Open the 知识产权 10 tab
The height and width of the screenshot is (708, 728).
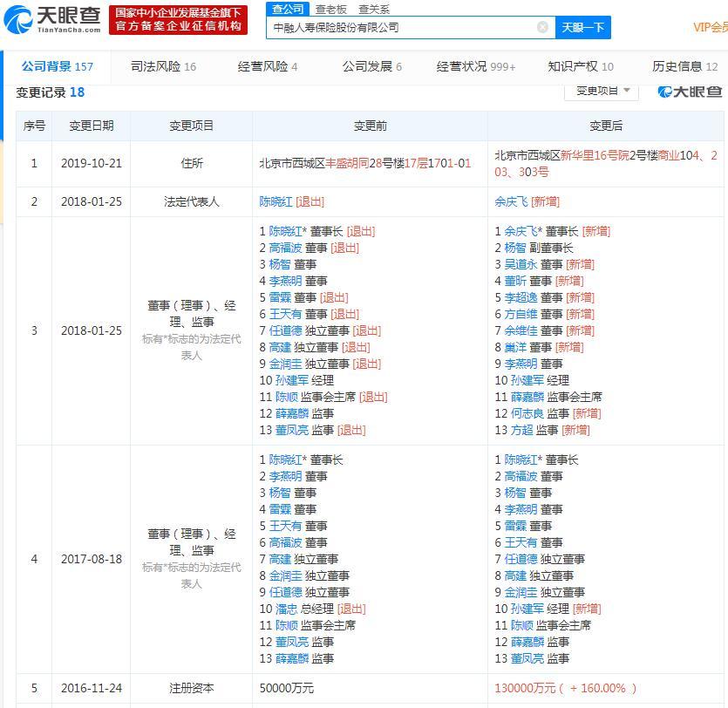click(x=581, y=67)
